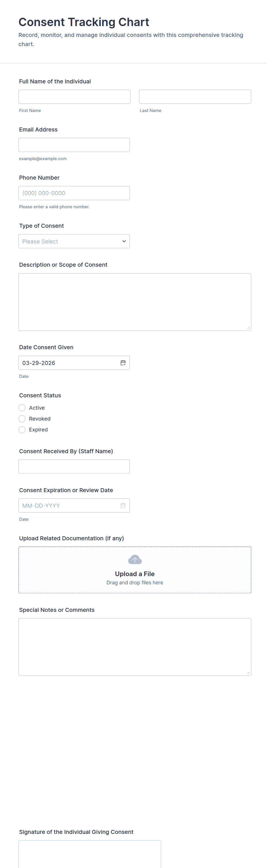Grab the Special Notes textarea resize handle

tap(248, 673)
